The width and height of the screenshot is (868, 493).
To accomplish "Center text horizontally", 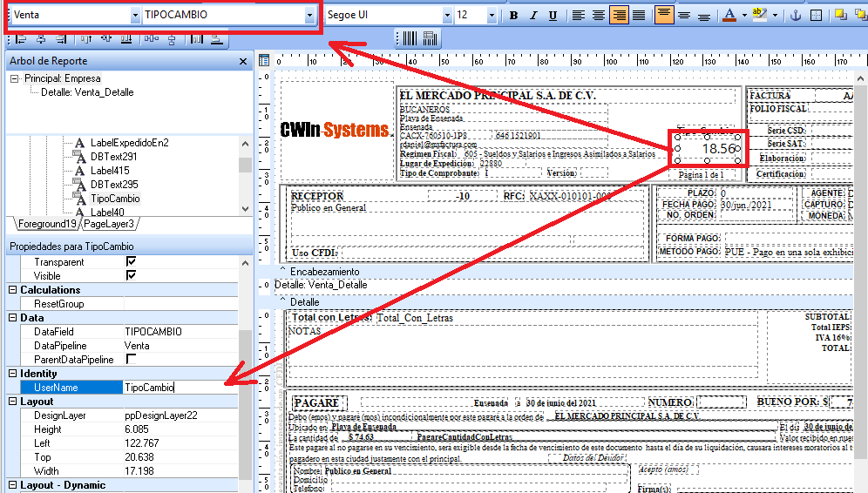I will pyautogui.click(x=599, y=15).
